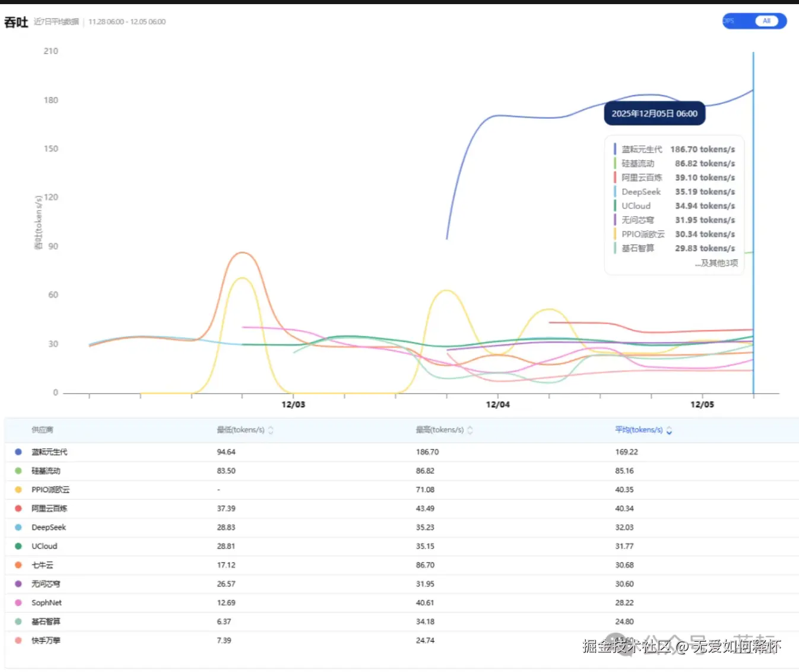Sort by 最高(tokens/s) using its sort arrows
This screenshot has width=799, height=672.
tap(470, 430)
